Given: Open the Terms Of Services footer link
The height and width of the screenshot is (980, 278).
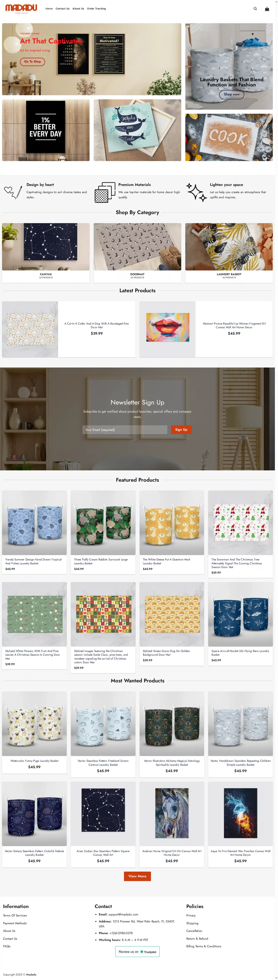Looking at the screenshot, I should coord(15,915).
